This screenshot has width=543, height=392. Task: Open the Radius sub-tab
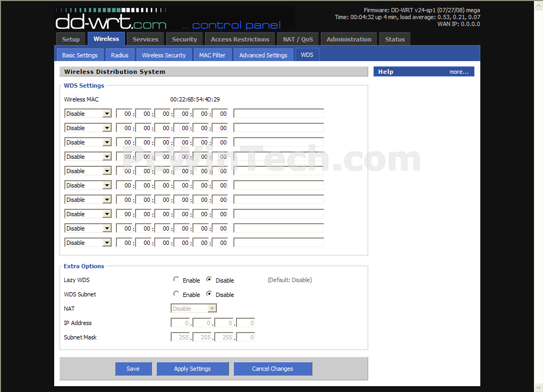[x=120, y=55]
